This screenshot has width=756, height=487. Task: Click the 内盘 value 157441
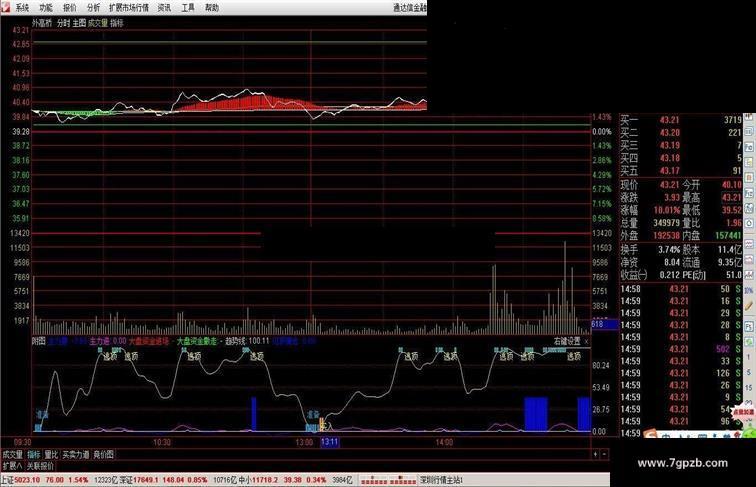729,235
